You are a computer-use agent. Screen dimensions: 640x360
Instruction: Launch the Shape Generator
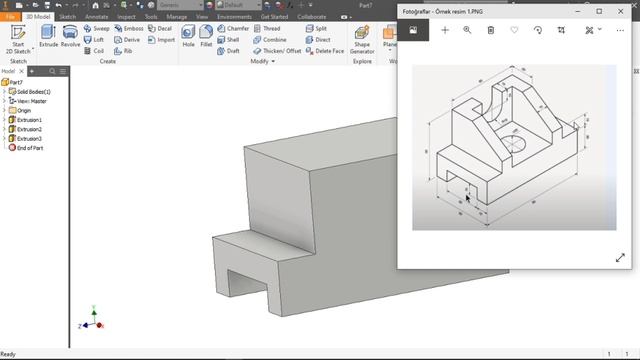[362, 39]
